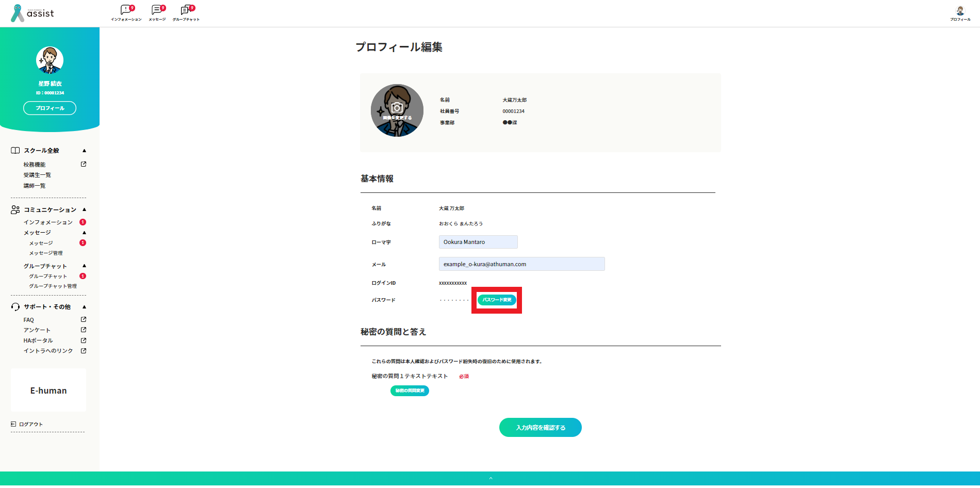Open 受講生一覧 in sidebar
Screen dimensions: 980x488
(37, 175)
